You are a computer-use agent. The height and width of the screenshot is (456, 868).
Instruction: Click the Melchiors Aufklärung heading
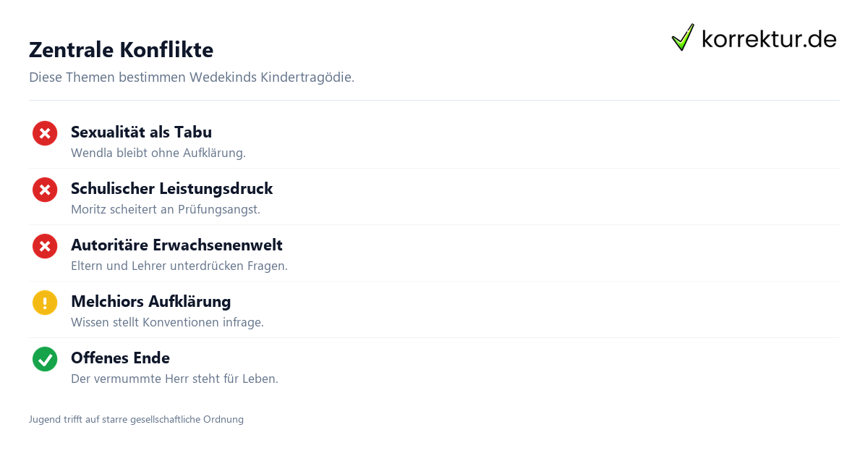coord(150,301)
